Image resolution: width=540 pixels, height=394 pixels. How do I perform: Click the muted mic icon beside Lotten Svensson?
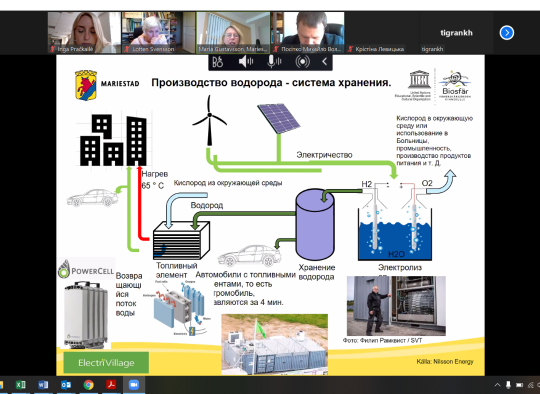pos(127,49)
